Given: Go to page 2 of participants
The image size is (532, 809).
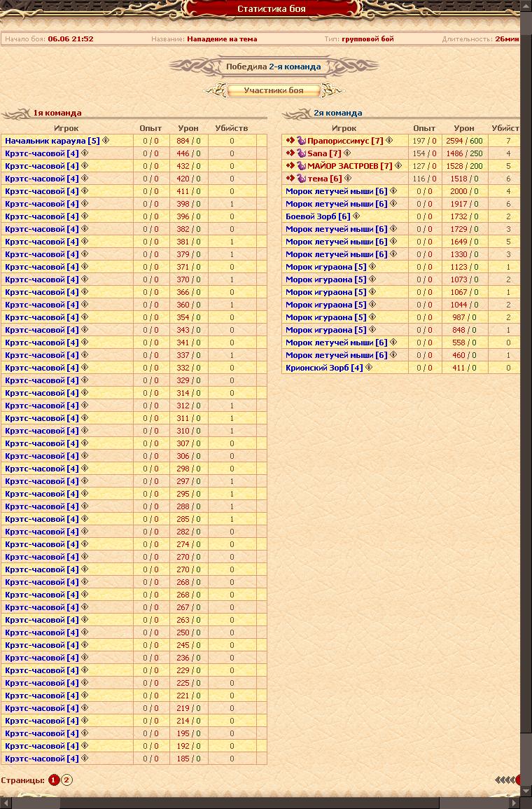Looking at the screenshot, I should pos(66,780).
